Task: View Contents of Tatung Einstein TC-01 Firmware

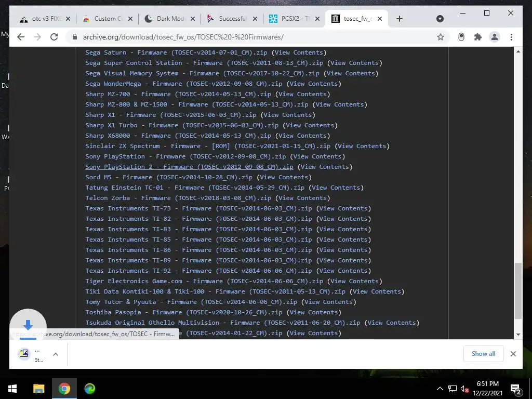Action: (336, 188)
